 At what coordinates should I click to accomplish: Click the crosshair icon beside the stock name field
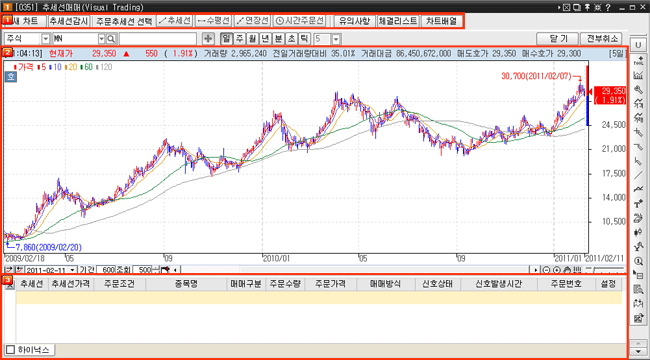pos(208,39)
